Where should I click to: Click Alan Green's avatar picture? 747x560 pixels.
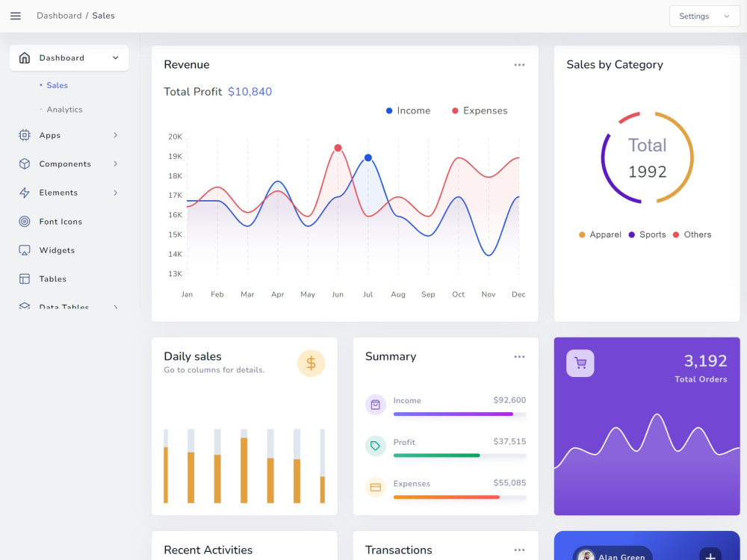click(586, 556)
